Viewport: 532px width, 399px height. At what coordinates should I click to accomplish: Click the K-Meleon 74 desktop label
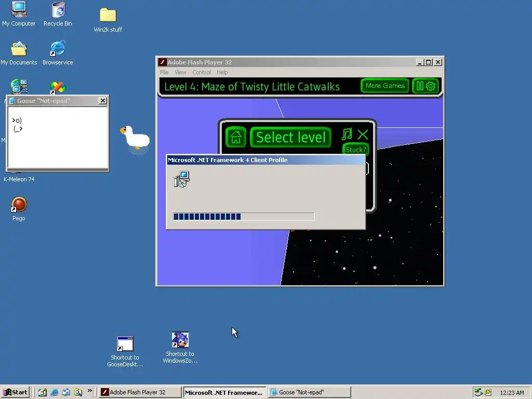tap(19, 179)
